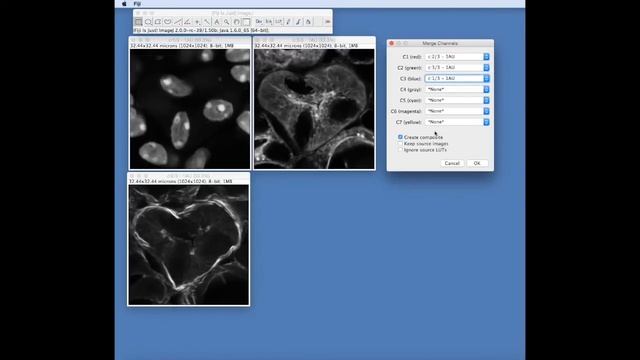The image size is (640, 360).
Task: Select the Paintbrush tool
Action: point(298,22)
